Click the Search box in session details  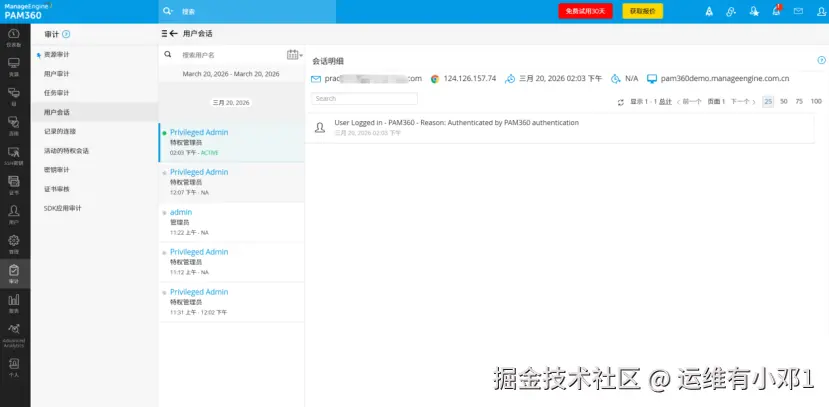click(364, 98)
